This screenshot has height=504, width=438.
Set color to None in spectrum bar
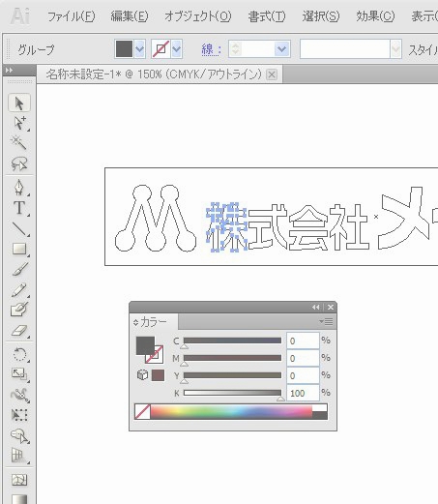tap(142, 412)
